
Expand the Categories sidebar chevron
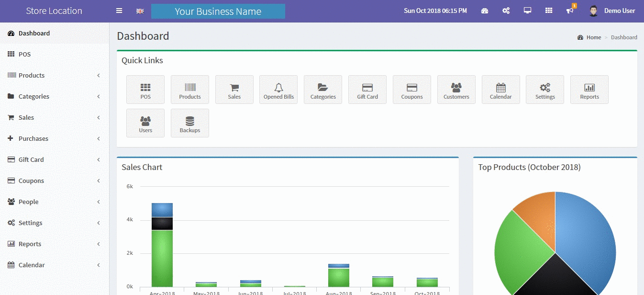point(98,97)
